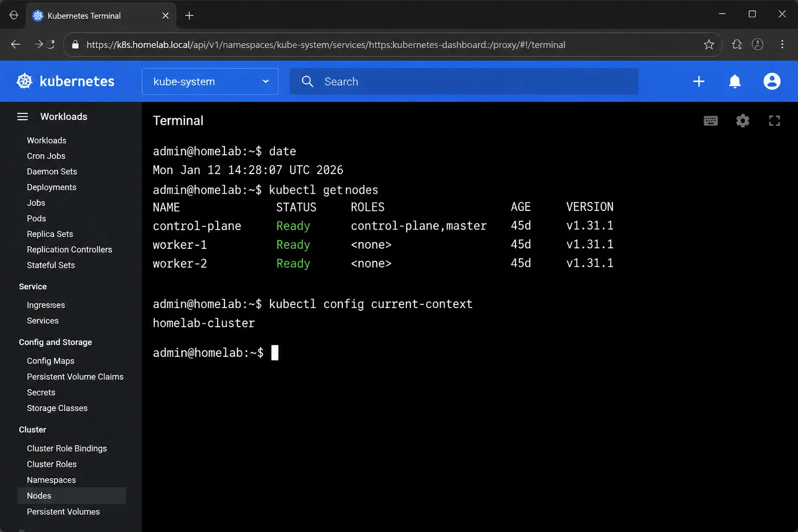Open the kube-system namespace dropdown

click(210, 82)
